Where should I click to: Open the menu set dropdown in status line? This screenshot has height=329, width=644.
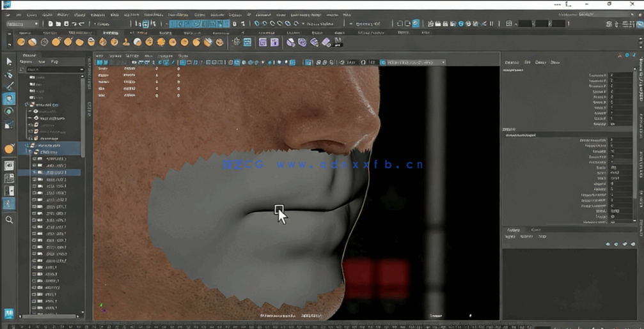[22, 24]
